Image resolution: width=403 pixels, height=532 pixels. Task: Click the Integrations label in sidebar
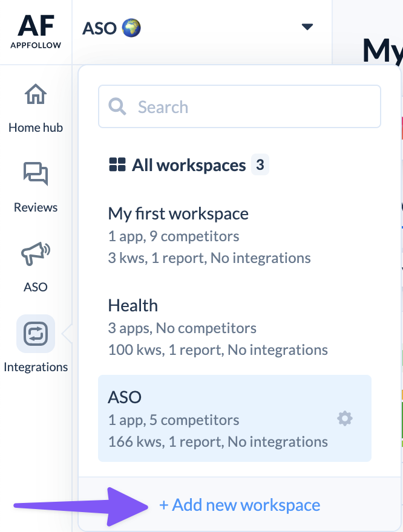pyautogui.click(x=36, y=367)
